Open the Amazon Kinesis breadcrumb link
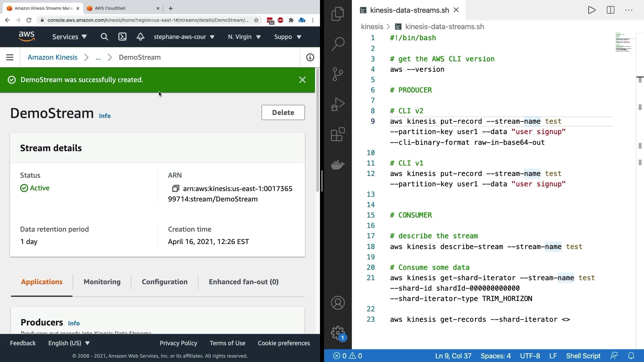 52,57
